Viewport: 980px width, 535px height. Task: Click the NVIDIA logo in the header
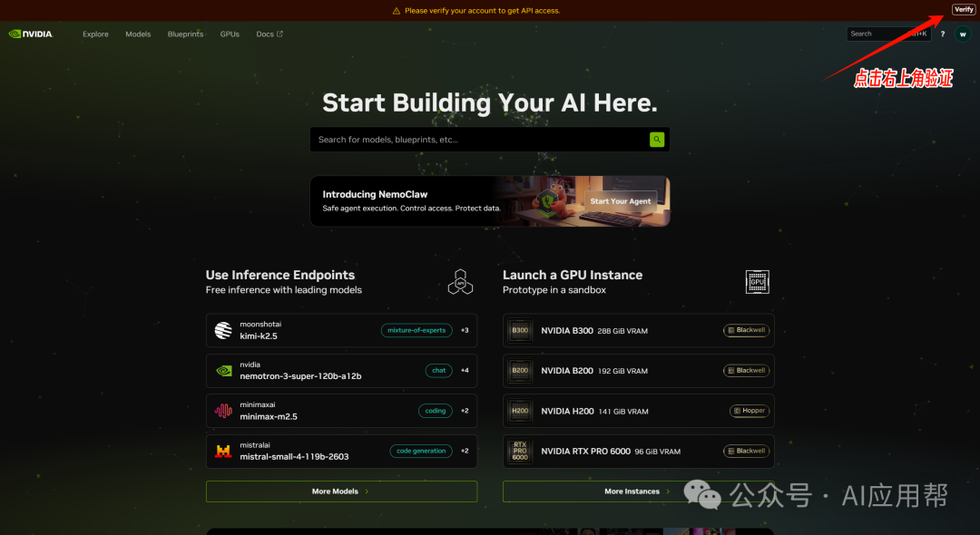tap(31, 34)
